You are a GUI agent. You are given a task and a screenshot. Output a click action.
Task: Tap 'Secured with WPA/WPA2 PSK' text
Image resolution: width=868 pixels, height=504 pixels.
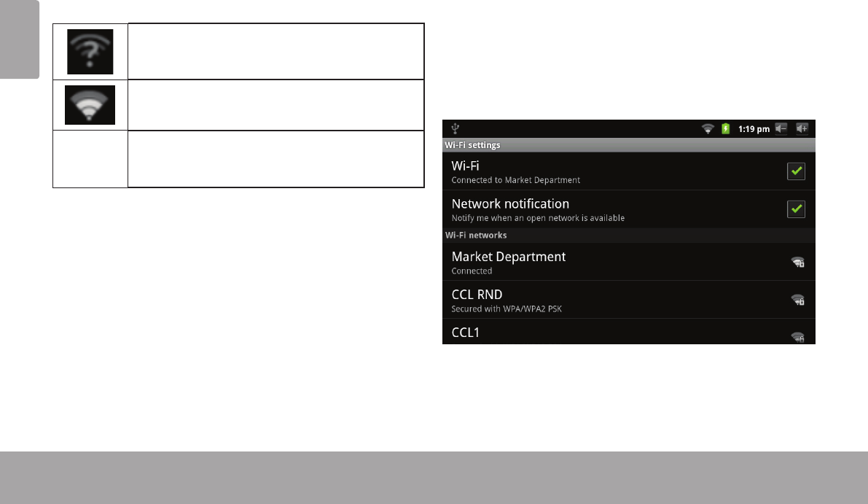click(x=507, y=309)
